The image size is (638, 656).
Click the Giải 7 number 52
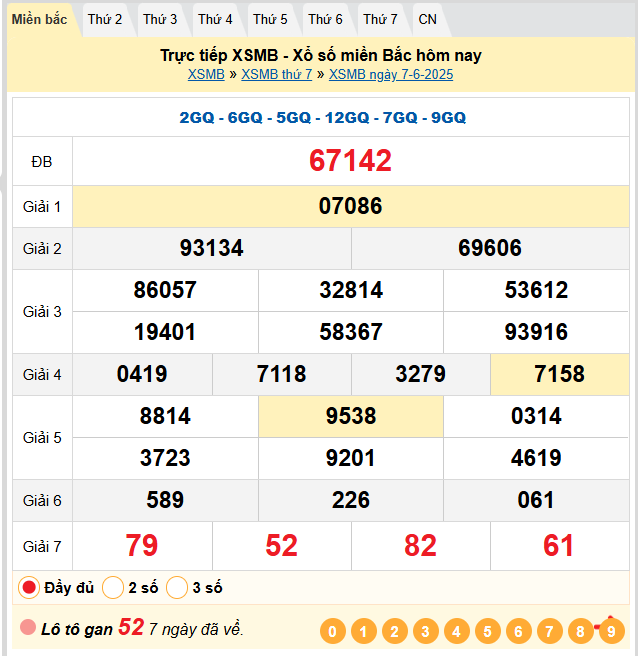pos(282,546)
